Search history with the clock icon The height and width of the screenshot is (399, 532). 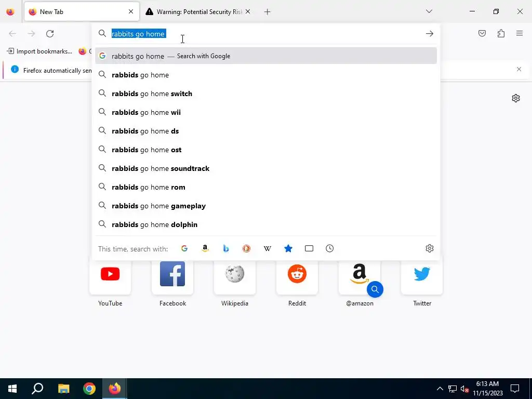tap(329, 248)
